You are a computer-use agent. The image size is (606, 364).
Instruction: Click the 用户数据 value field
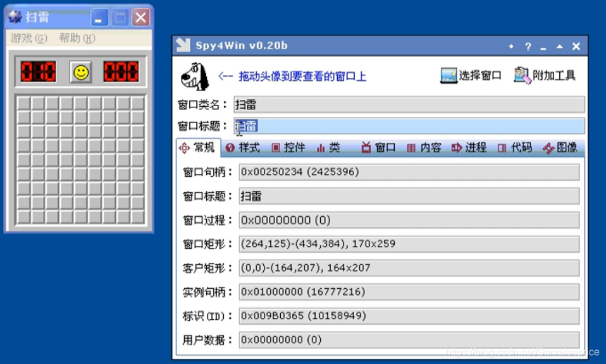coord(409,340)
